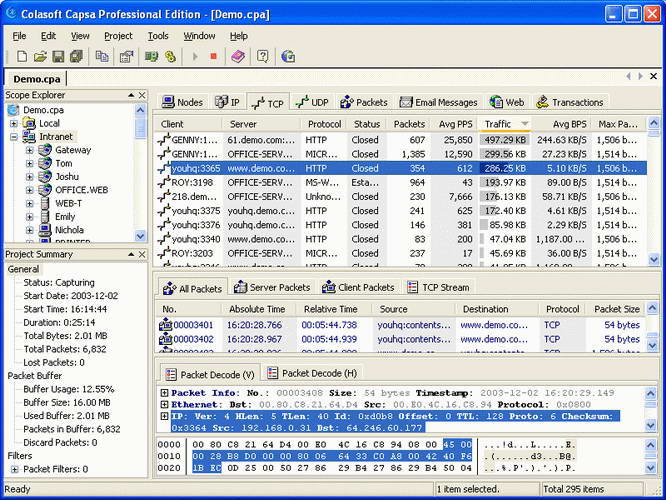The width and height of the screenshot is (666, 500).
Task: Switch to the Nodes tab
Action: pyautogui.click(x=183, y=102)
